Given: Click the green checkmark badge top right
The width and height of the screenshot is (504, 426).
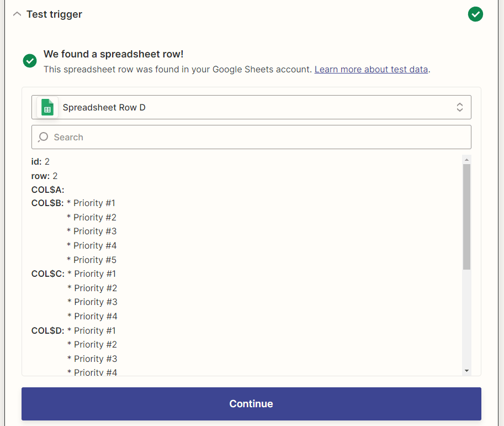Looking at the screenshot, I should (475, 14).
